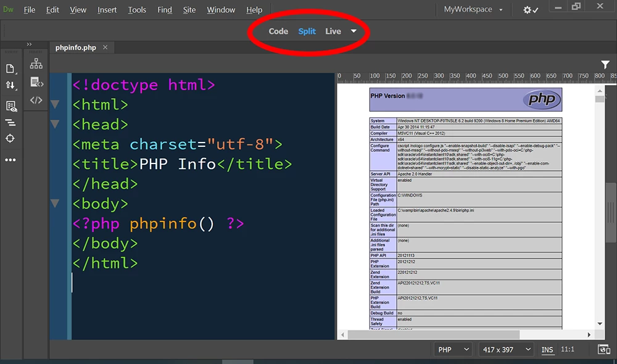Click the Architecture row label
Image resolution: width=617 pixels, height=364 pixels.
(382, 139)
